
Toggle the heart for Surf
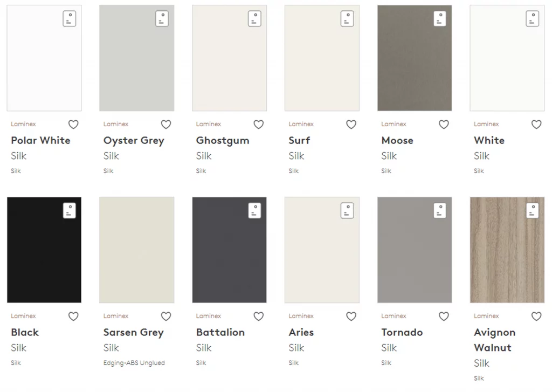click(351, 125)
